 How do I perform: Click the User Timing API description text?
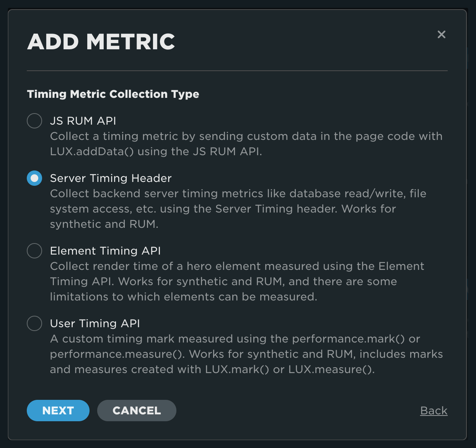tap(246, 354)
